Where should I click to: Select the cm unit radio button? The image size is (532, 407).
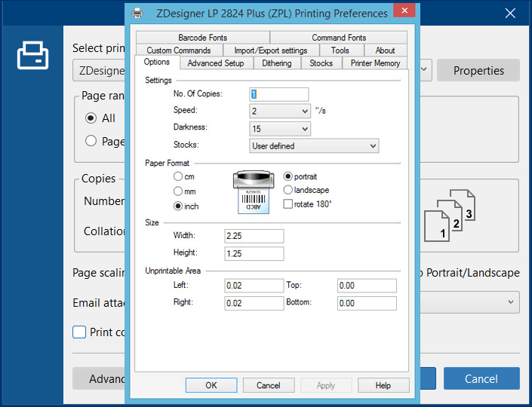178,176
